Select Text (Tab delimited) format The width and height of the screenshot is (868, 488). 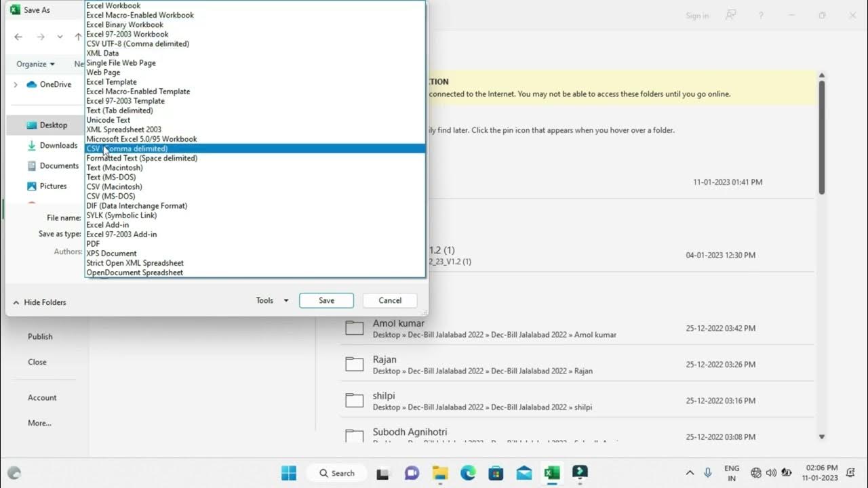(x=255, y=110)
